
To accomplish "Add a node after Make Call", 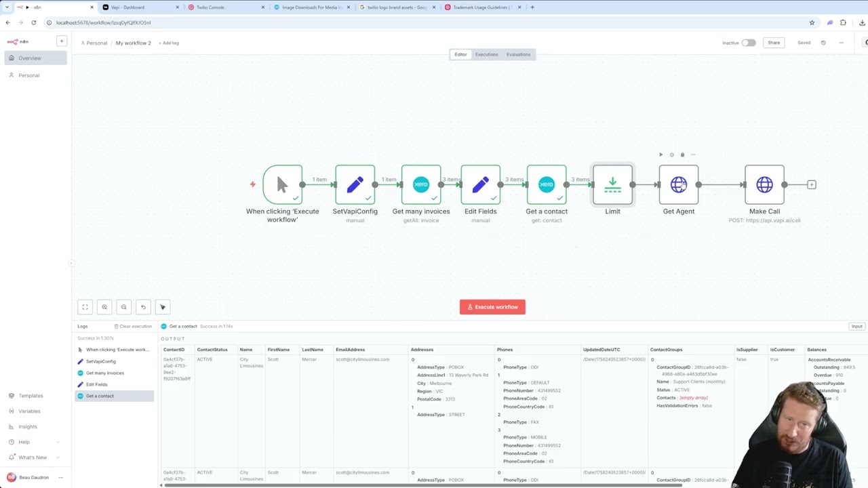I will pyautogui.click(x=812, y=184).
